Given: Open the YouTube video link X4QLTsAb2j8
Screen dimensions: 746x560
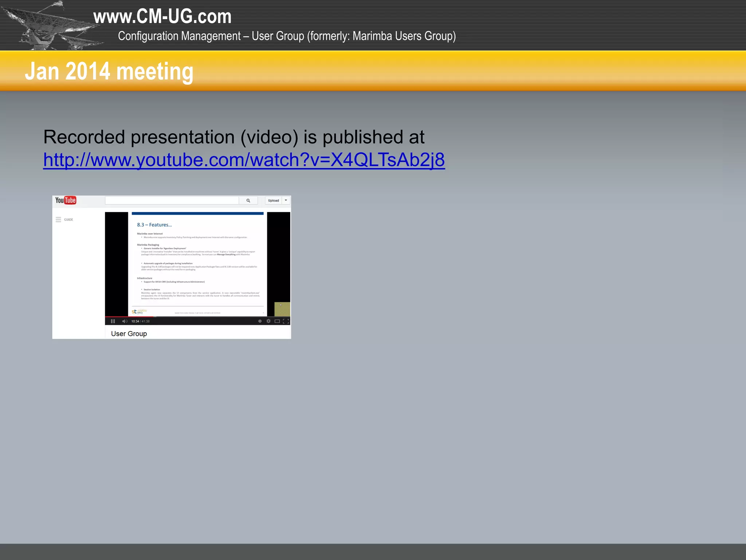Looking at the screenshot, I should (x=244, y=160).
